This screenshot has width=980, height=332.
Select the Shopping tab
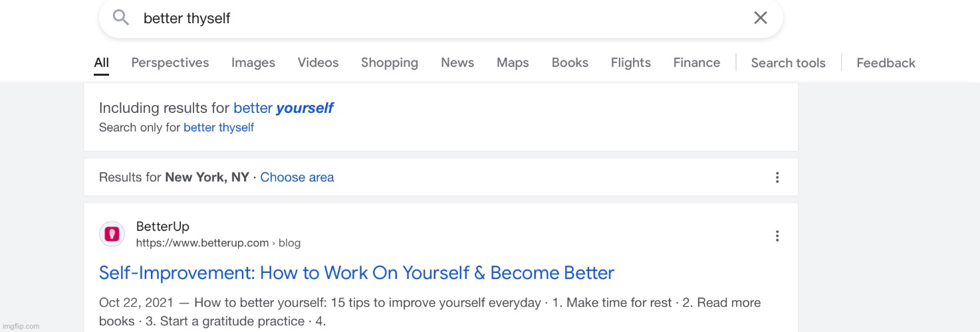(x=389, y=63)
